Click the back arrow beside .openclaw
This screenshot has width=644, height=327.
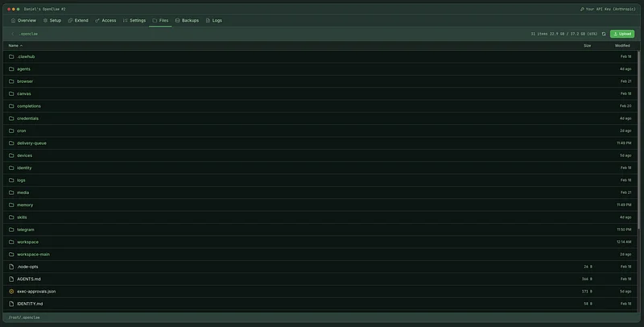point(13,34)
